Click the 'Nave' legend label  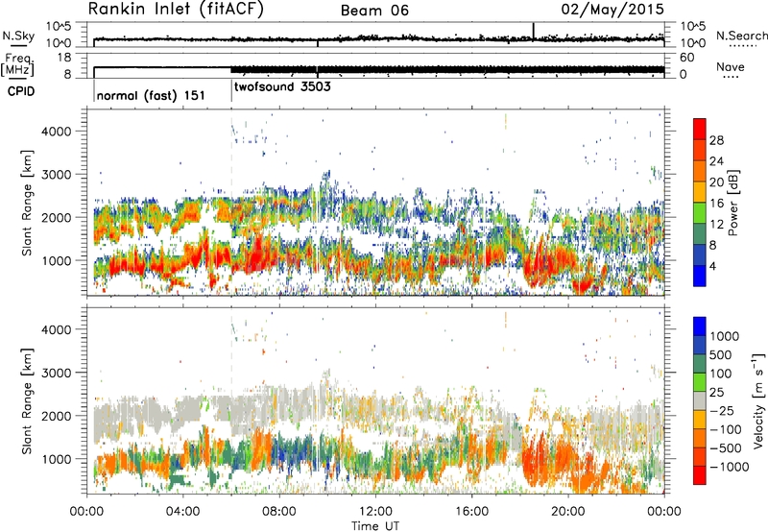[x=731, y=66]
